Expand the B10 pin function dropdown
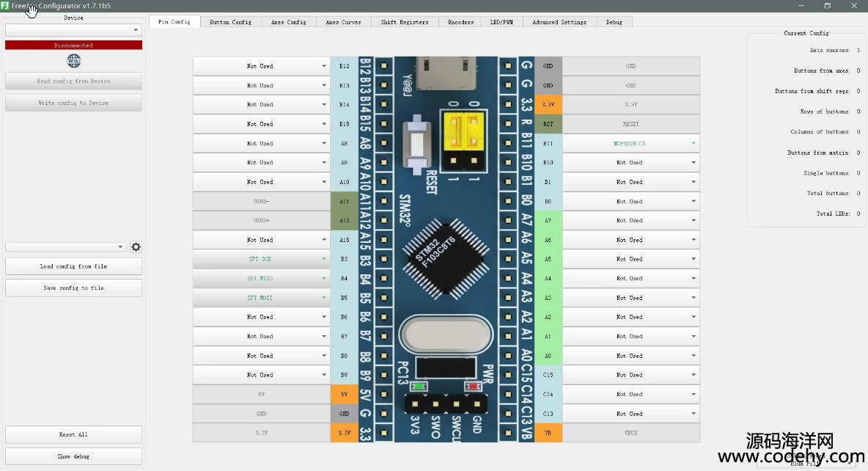 click(631, 163)
